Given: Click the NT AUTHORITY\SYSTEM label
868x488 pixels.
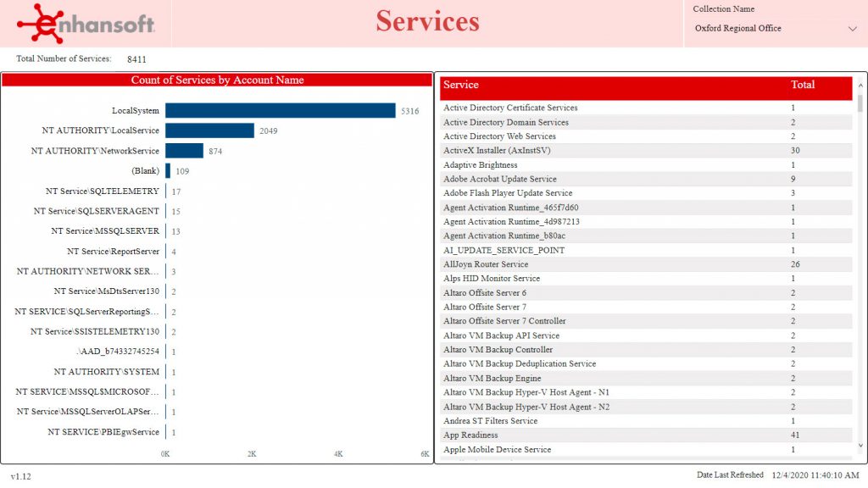Looking at the screenshot, I should point(106,372).
